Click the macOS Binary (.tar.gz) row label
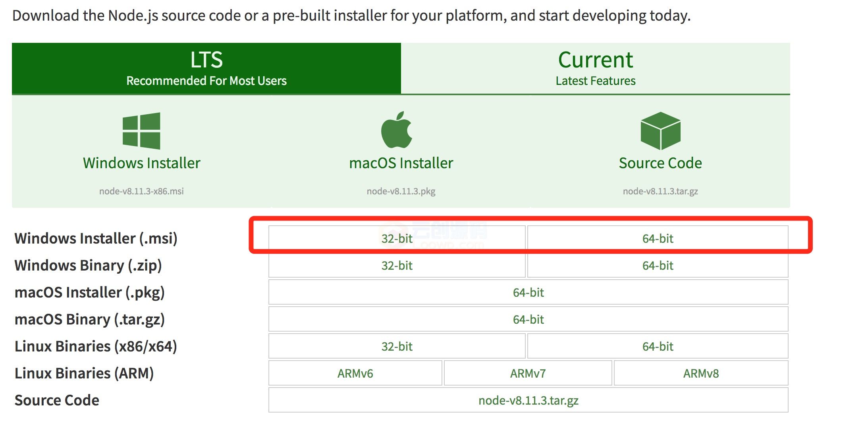868x430 pixels. pyautogui.click(x=89, y=319)
